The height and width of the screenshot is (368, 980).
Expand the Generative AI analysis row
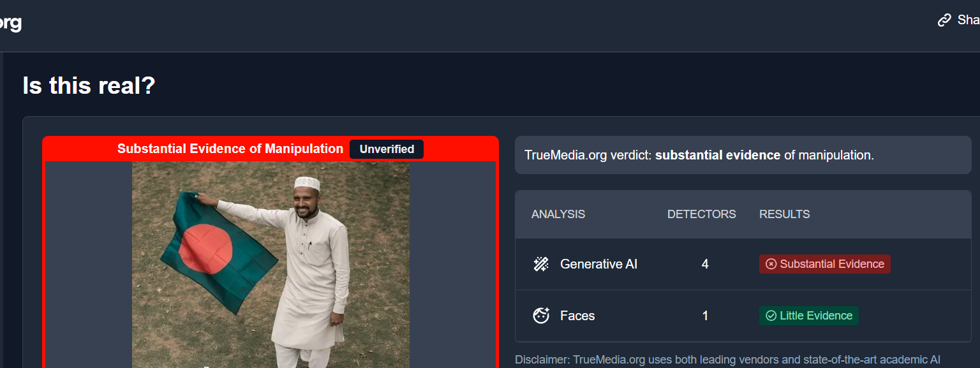pos(743,264)
